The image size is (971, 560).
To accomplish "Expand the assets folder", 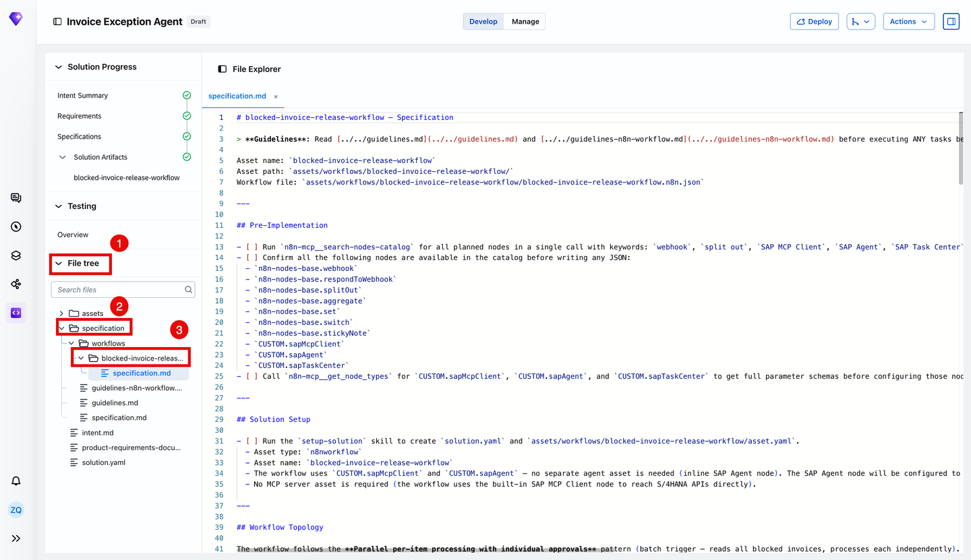I will coord(61,313).
